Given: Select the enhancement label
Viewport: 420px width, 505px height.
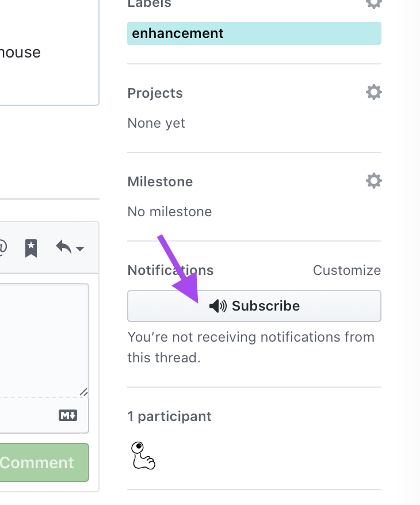Looking at the screenshot, I should coord(254,33).
